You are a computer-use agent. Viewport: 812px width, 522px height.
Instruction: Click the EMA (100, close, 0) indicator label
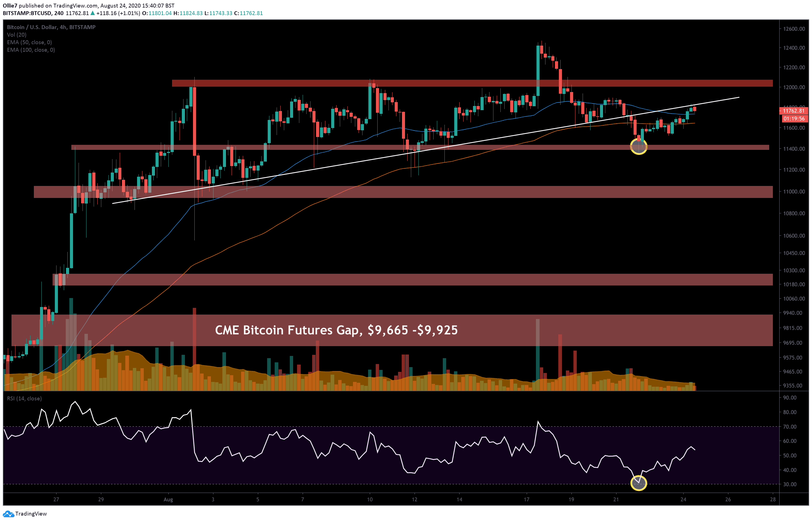31,50
